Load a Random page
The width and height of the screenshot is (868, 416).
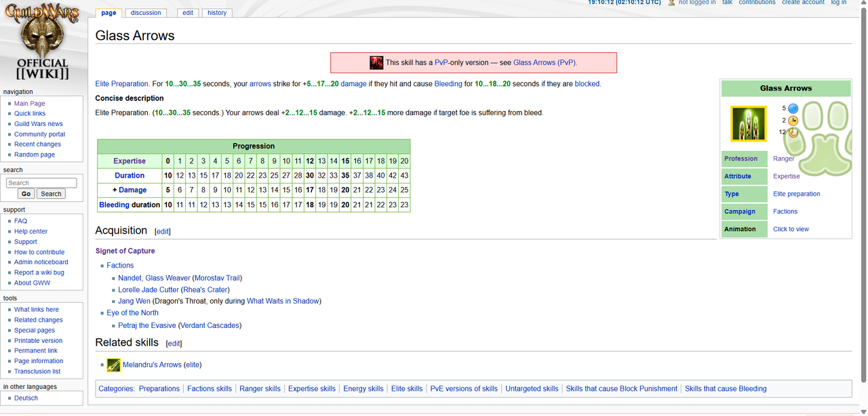coord(35,154)
